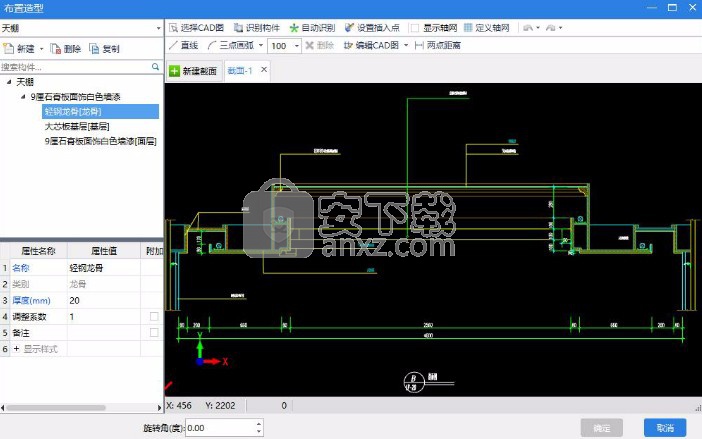Close the 截面-1 tab
The height and width of the screenshot is (439, 702).
click(x=264, y=69)
